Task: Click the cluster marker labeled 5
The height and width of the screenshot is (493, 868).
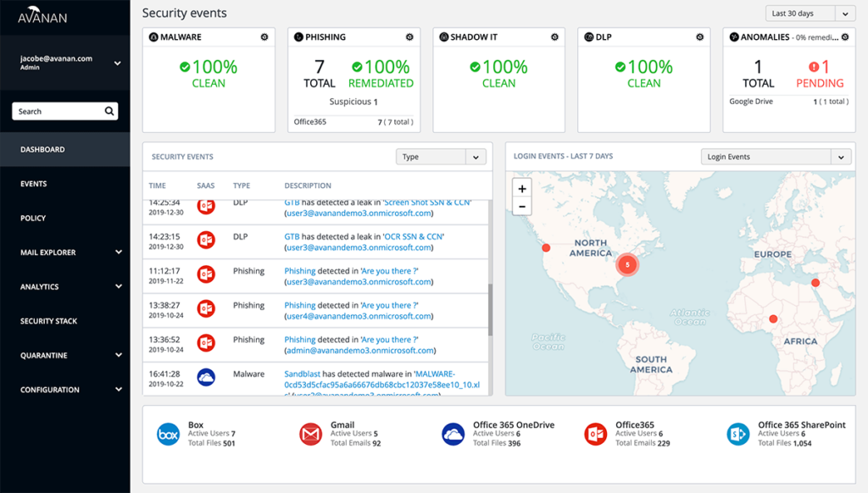Action: [x=627, y=264]
